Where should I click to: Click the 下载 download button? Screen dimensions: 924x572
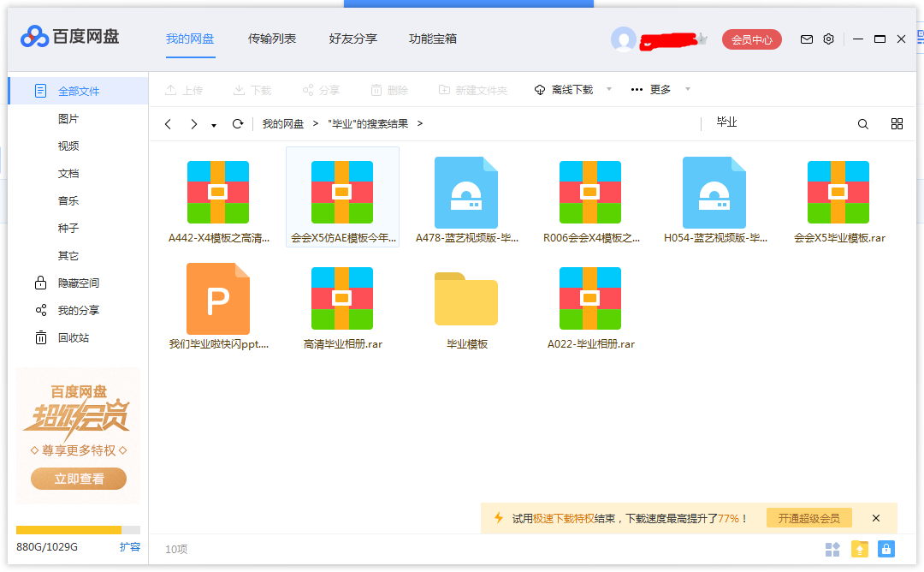pyautogui.click(x=252, y=90)
